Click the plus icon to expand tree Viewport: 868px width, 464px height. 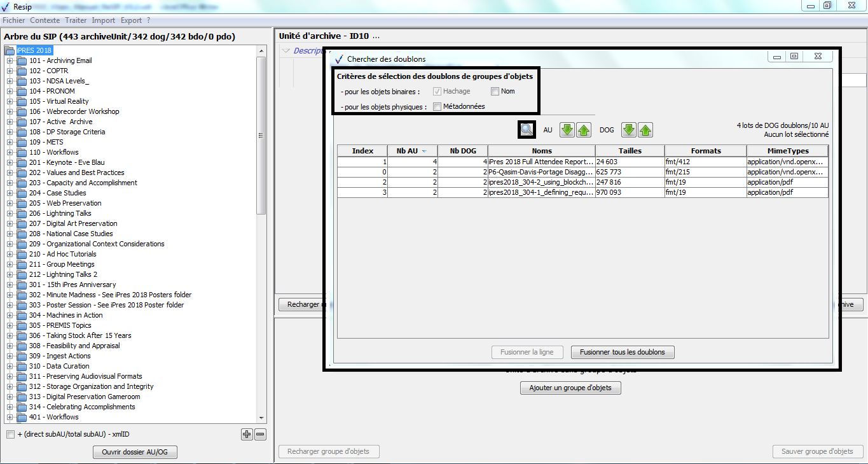247,435
